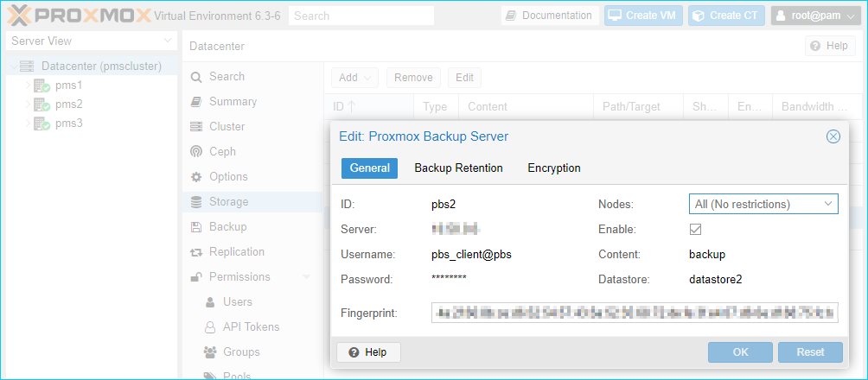Open the Backup menu item
This screenshot has width=868, height=380.
(252, 227)
